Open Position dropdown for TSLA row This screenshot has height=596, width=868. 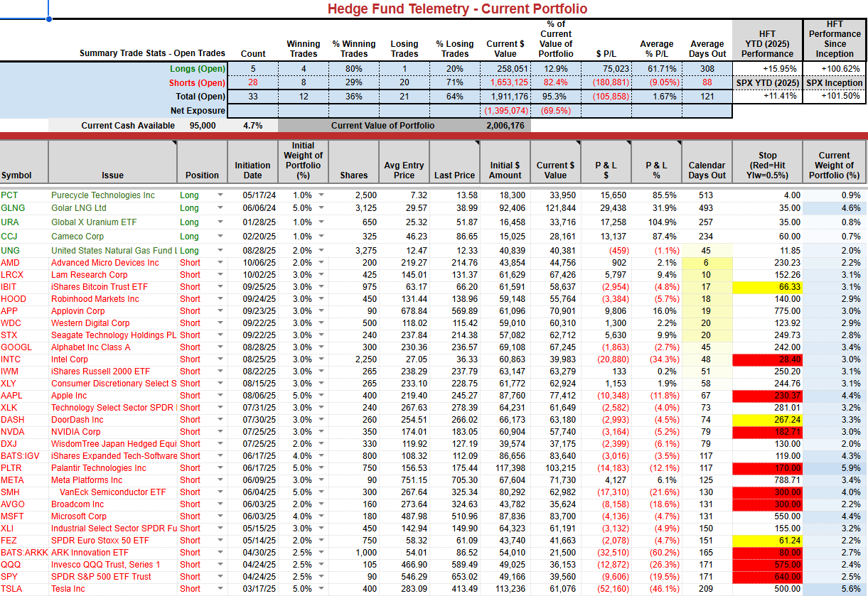tap(220, 589)
